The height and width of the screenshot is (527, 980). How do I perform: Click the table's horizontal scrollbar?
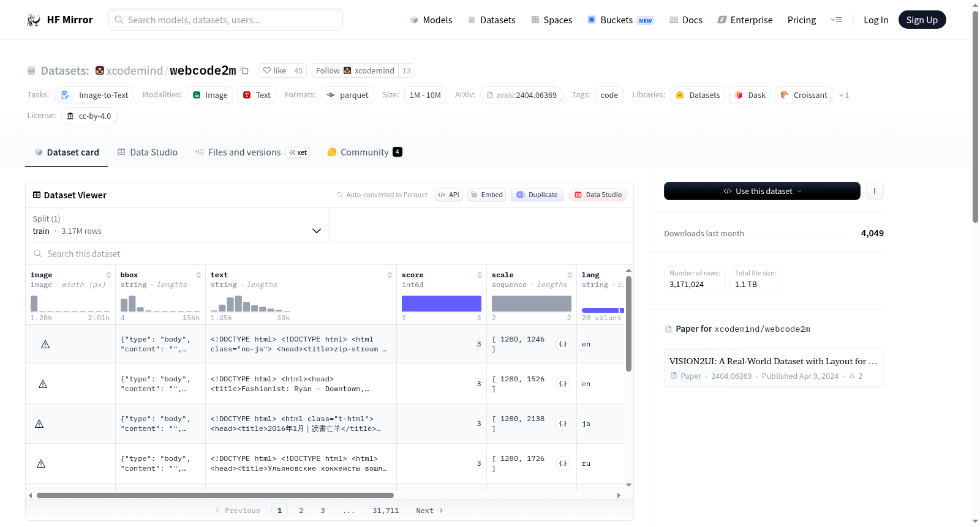(x=215, y=495)
